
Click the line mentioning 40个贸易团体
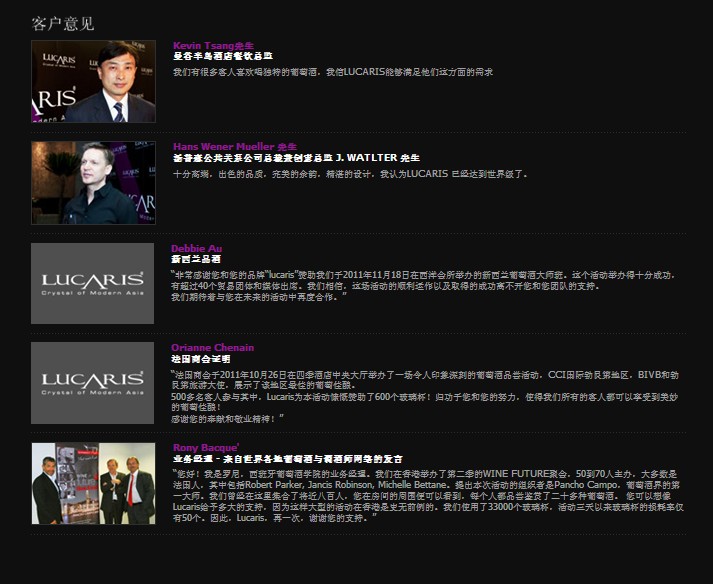[x=385, y=286]
